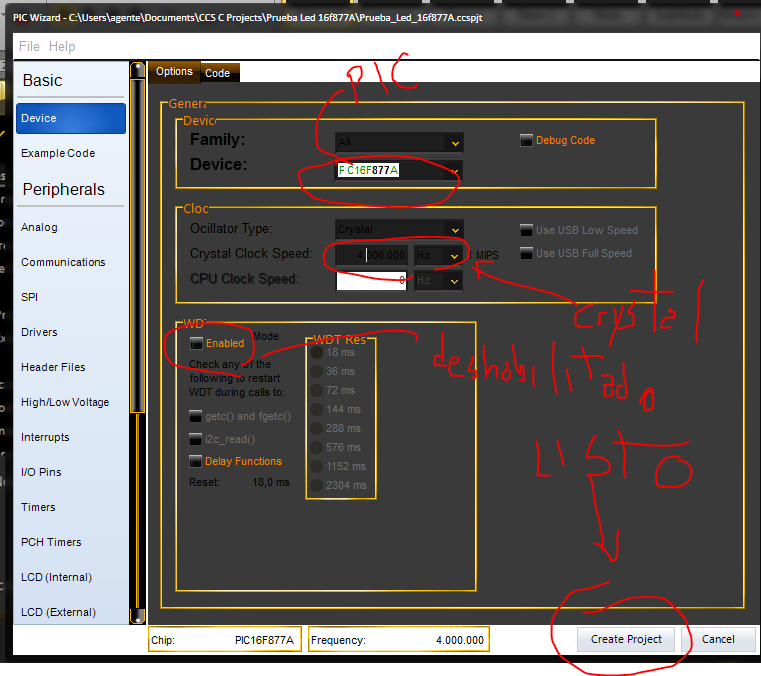The height and width of the screenshot is (676, 761).
Task: Open the LCD (External) page
Action: [71, 612]
